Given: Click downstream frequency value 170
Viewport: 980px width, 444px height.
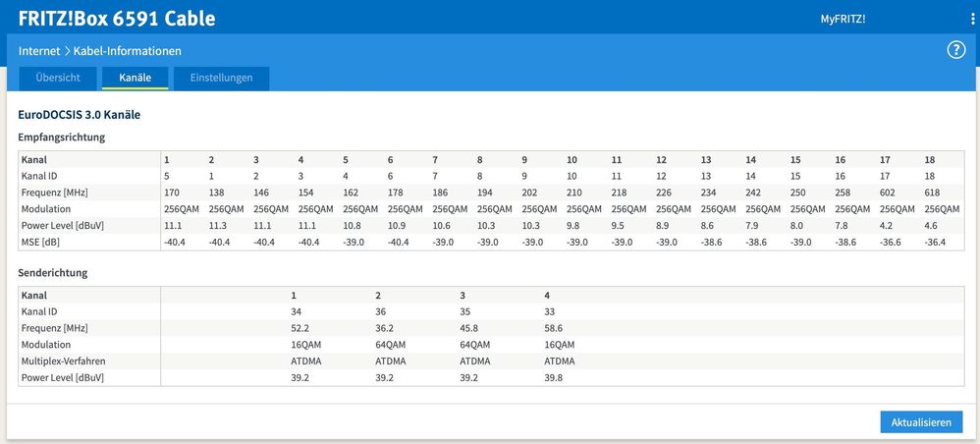Looking at the screenshot, I should (171, 193).
